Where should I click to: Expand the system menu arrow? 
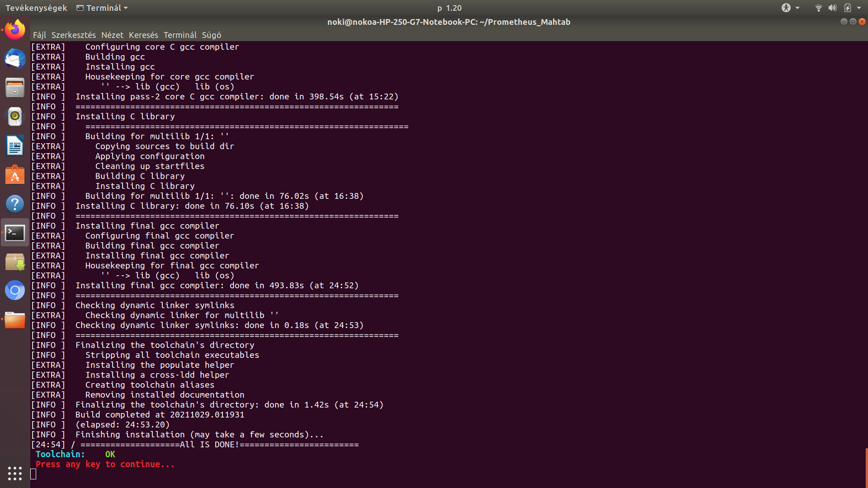click(859, 8)
